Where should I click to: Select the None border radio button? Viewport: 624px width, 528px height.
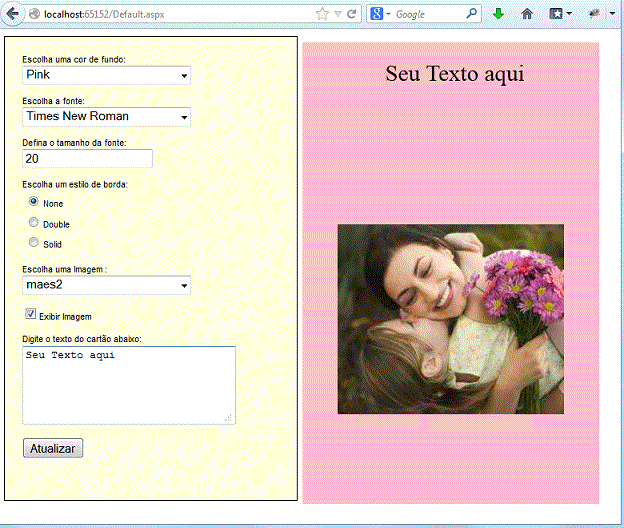click(x=33, y=201)
